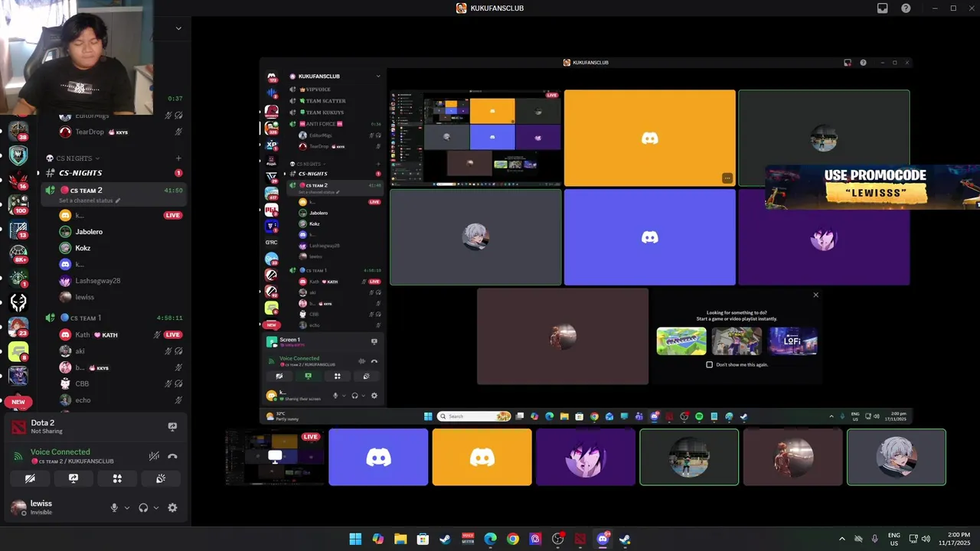
Task: Check Don't show me this again in stream
Action: pos(710,365)
